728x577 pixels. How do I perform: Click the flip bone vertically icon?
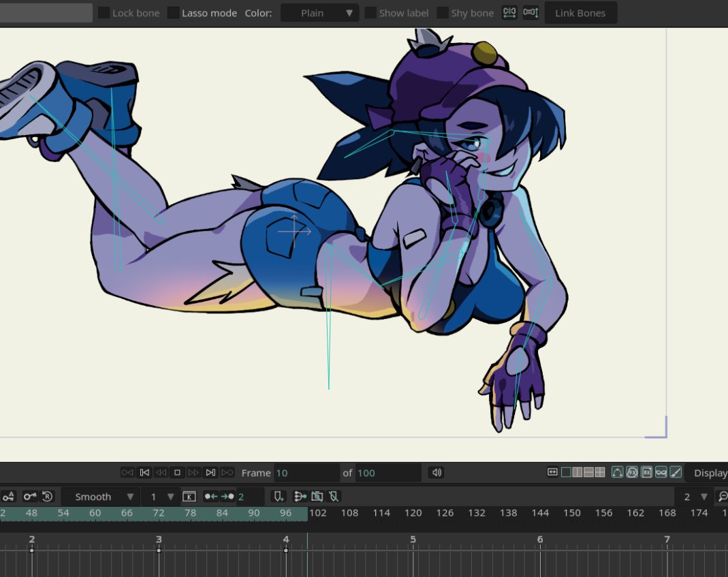(531, 12)
